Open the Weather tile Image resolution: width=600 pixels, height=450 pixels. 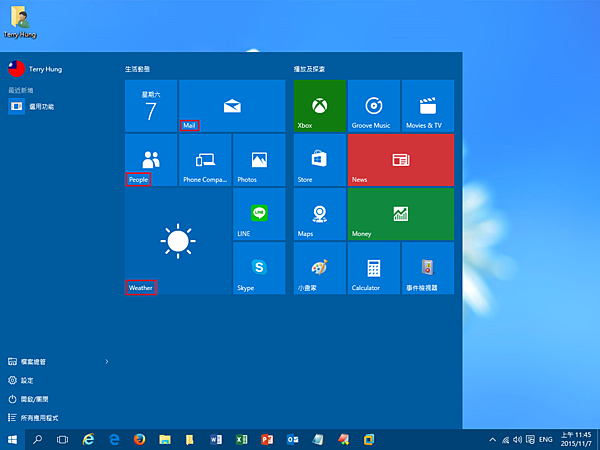[x=177, y=241]
